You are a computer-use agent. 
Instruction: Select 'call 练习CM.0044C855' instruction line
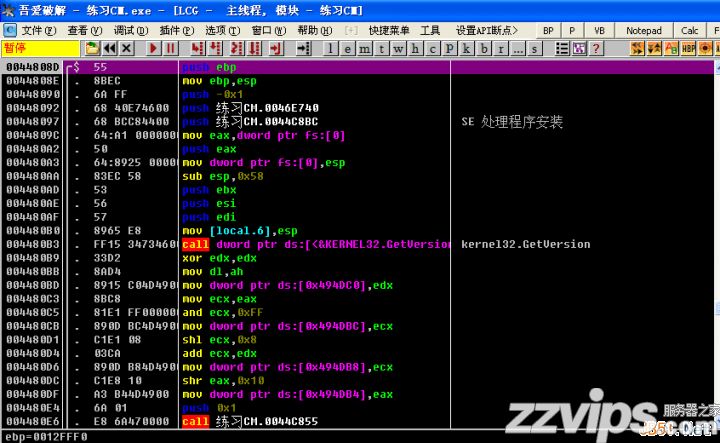(x=250, y=421)
